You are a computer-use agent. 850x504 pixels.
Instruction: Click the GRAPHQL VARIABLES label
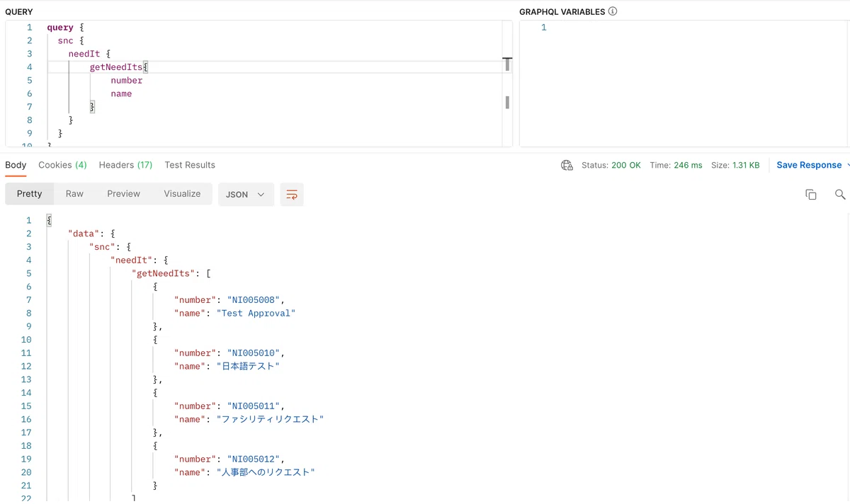562,12
